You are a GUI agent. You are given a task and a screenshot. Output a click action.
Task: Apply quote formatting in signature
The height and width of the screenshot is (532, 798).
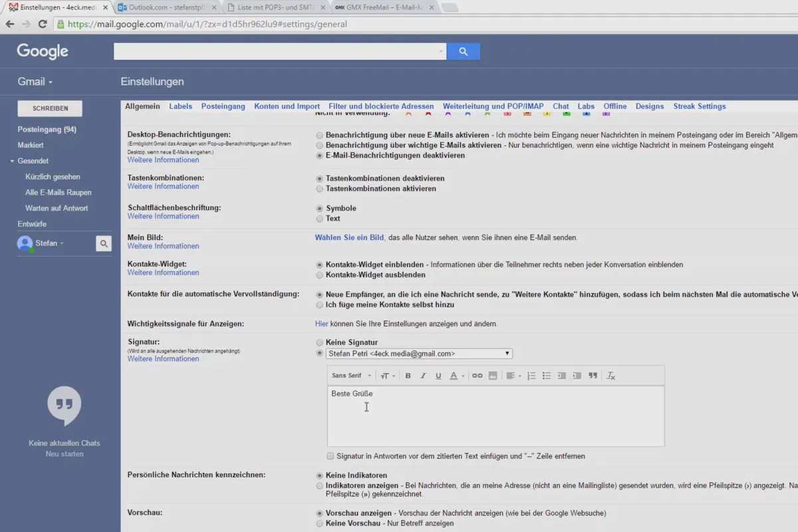point(593,376)
